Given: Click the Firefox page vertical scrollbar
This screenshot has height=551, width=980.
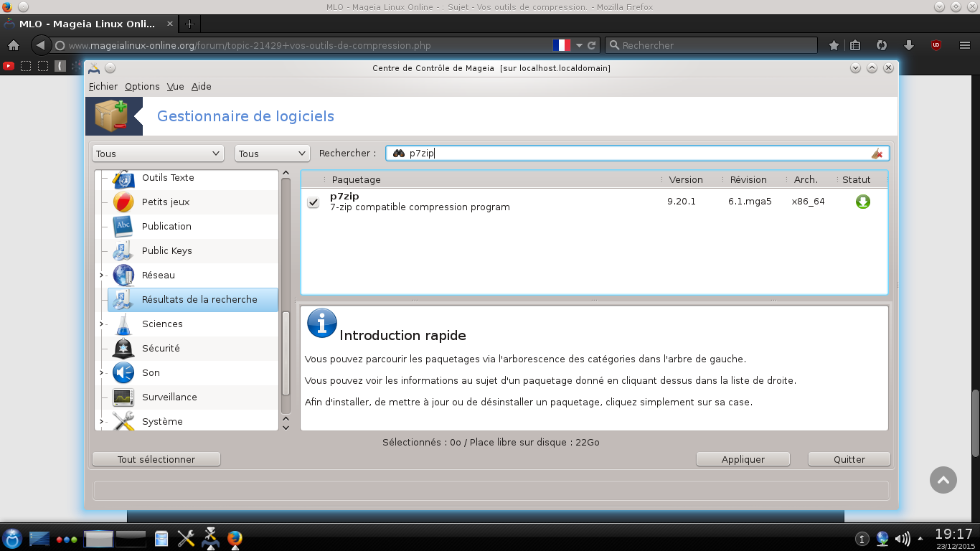Looking at the screenshot, I should tap(975, 423).
